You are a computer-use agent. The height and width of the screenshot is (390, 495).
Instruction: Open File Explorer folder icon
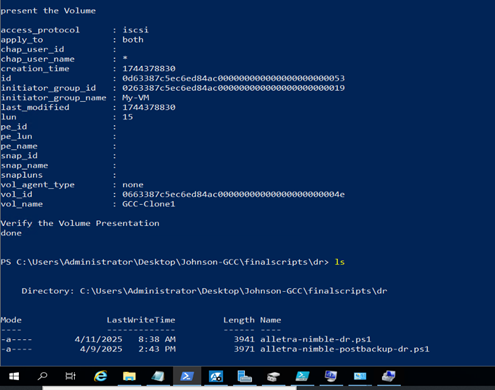(129, 377)
